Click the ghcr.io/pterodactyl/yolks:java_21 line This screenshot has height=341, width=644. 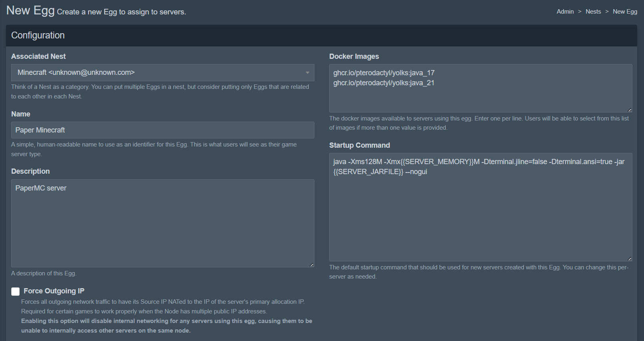(384, 83)
